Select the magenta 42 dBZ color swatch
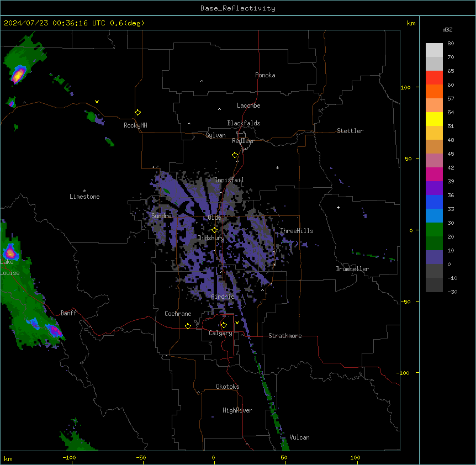The width and height of the screenshot is (476, 465). 434,174
